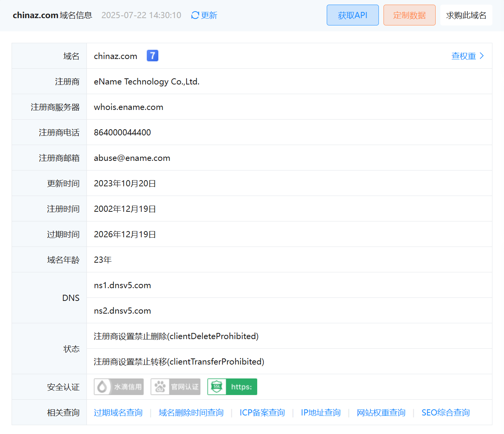Click the 水滴信用 credit badge
The height and width of the screenshot is (434, 504).
coord(119,387)
